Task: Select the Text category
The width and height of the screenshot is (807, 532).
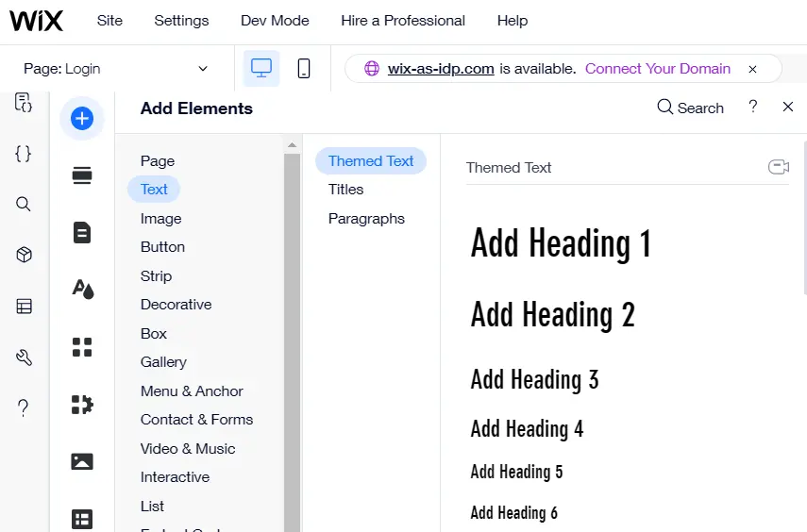Action: tap(154, 190)
